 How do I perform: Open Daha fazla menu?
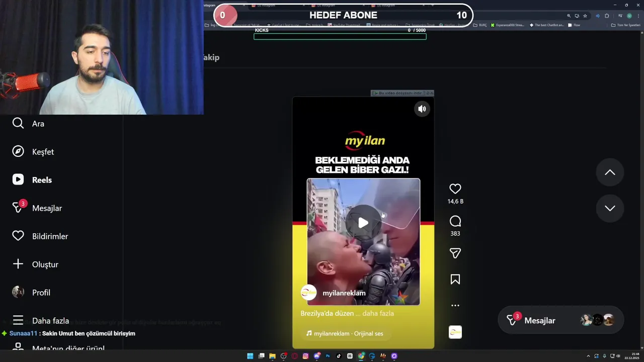(x=40, y=320)
